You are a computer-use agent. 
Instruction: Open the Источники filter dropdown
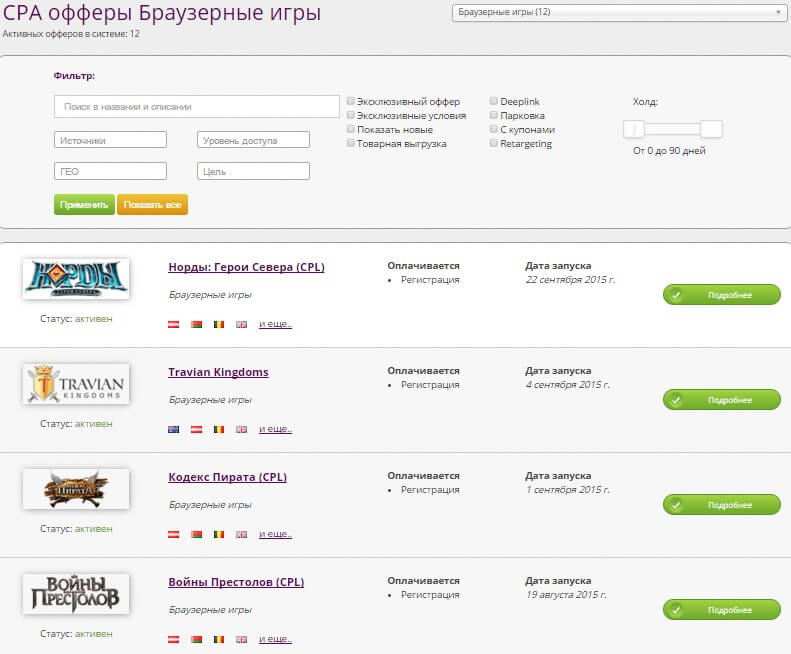coord(110,140)
